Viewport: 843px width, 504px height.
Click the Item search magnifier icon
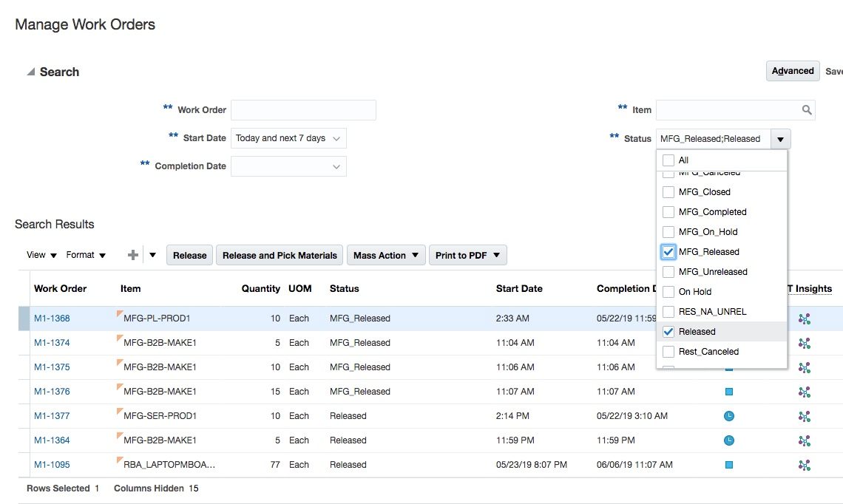coord(807,109)
